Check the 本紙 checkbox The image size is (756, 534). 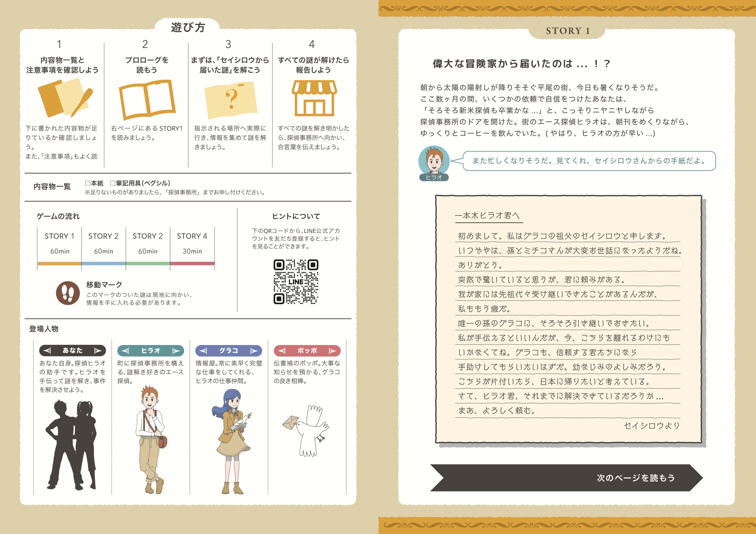pos(88,183)
